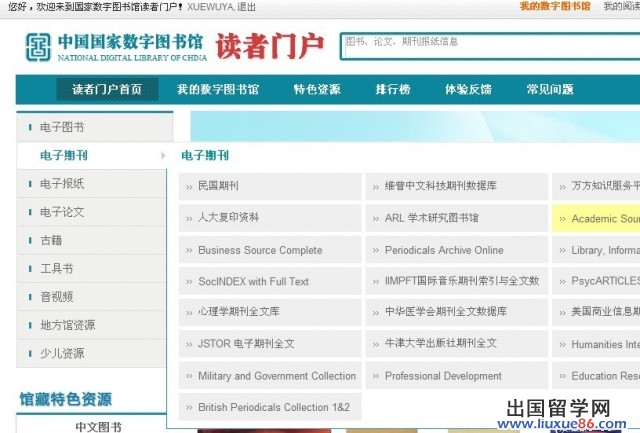This screenshot has height=433, width=640.
Task: Select 电子图书 in the sidebar
Action: 95,127
